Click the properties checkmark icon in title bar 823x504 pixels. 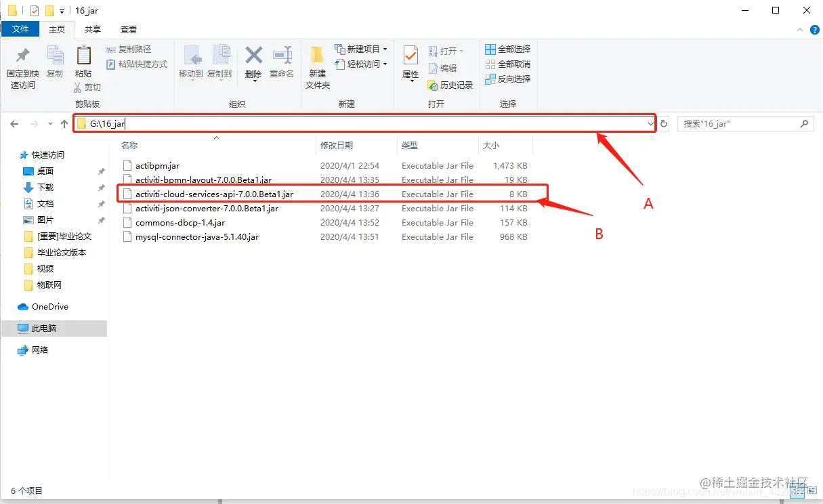click(x=35, y=10)
